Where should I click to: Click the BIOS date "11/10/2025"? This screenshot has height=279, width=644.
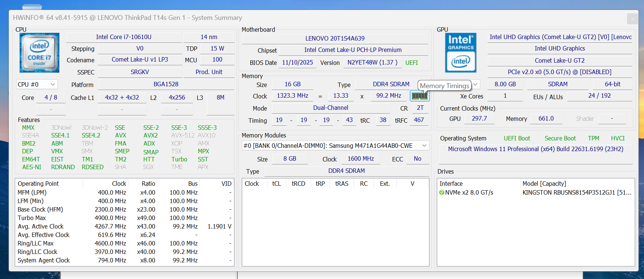coord(297,62)
